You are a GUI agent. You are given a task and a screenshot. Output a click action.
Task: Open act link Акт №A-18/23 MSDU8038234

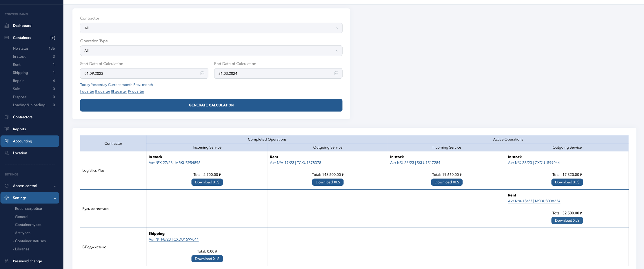(x=534, y=201)
